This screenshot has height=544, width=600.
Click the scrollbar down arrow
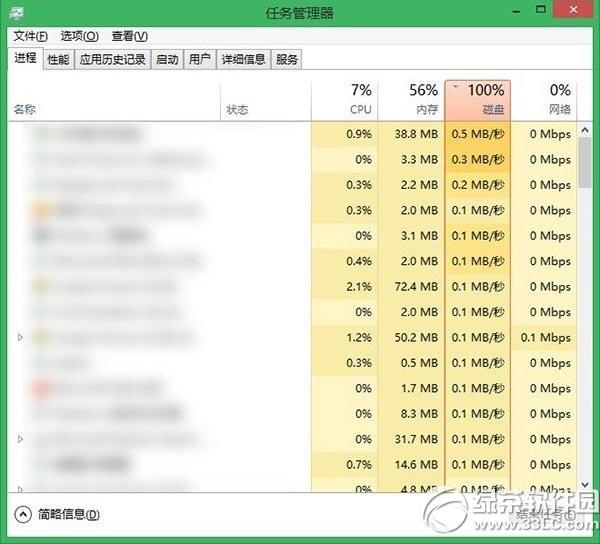pyautogui.click(x=585, y=485)
